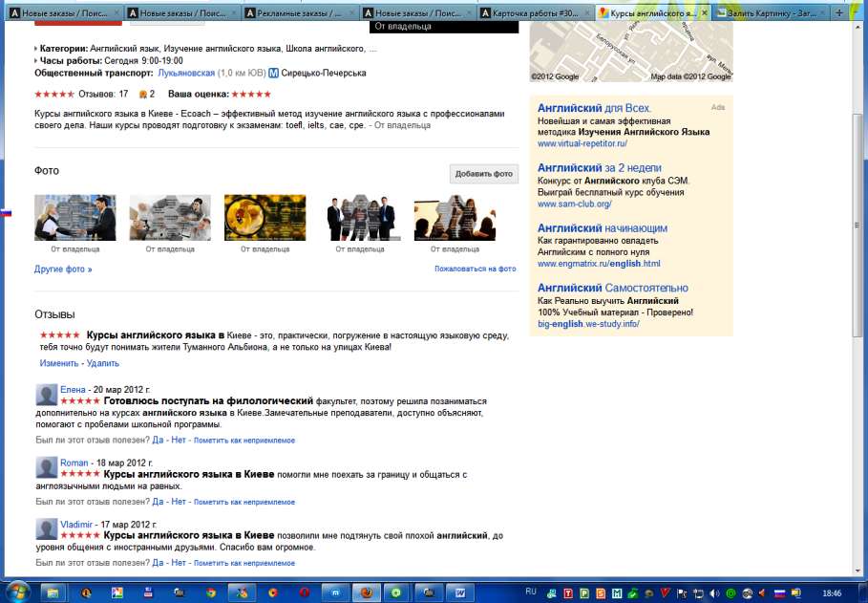868x603 pixels.
Task: Open Vladimir's profile link
Action: tap(76, 525)
